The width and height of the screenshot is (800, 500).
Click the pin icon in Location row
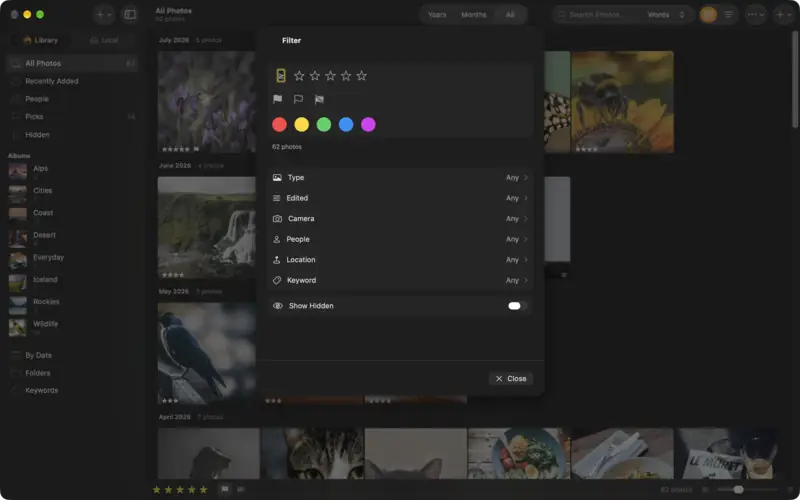click(277, 260)
